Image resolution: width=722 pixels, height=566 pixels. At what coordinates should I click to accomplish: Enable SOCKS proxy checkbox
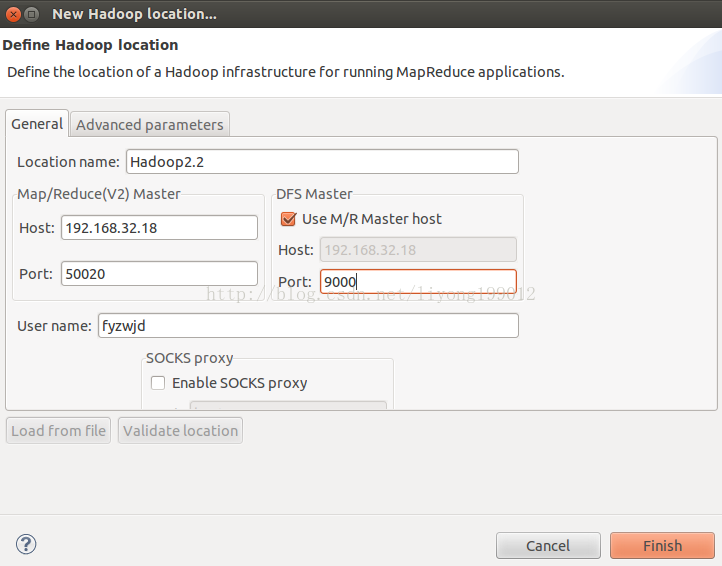(158, 383)
